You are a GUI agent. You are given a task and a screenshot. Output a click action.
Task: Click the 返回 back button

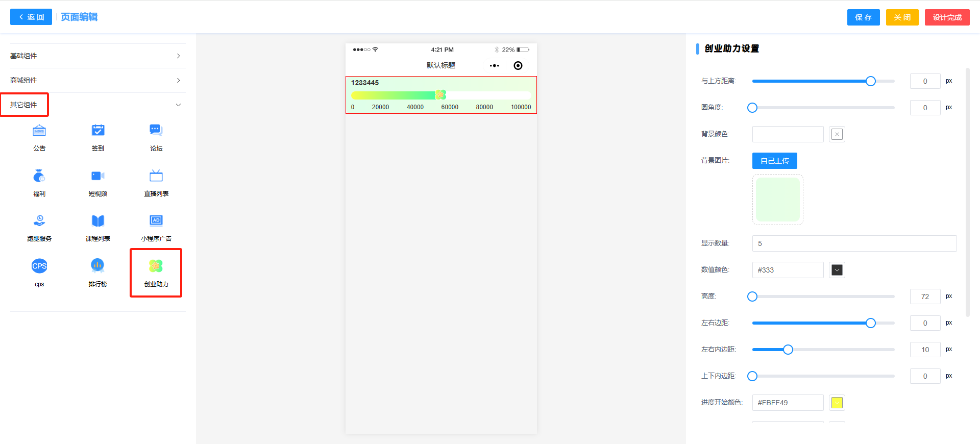(31, 17)
